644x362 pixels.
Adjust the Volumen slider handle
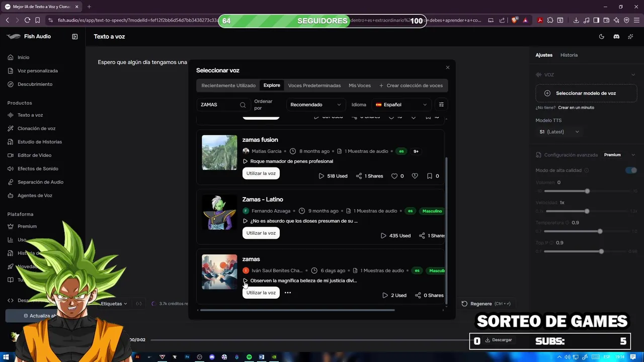[x=587, y=191]
